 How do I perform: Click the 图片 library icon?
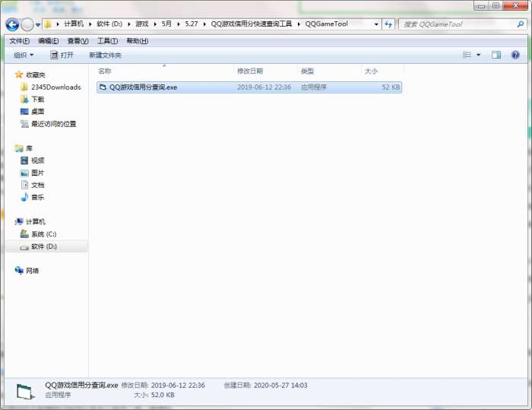[x=24, y=173]
